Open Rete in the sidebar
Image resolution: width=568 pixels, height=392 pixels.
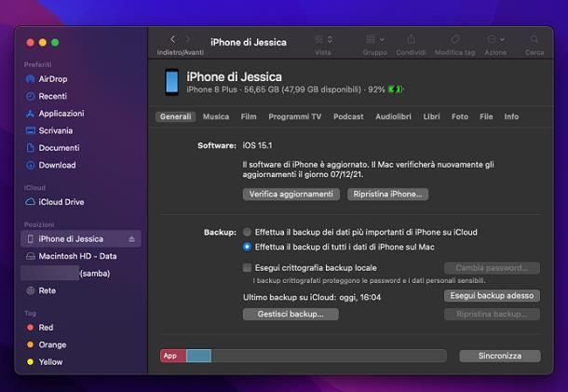click(x=41, y=291)
